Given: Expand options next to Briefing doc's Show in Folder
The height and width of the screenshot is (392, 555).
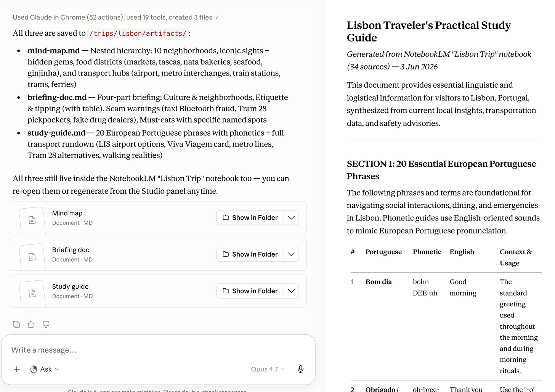Looking at the screenshot, I should (x=292, y=254).
